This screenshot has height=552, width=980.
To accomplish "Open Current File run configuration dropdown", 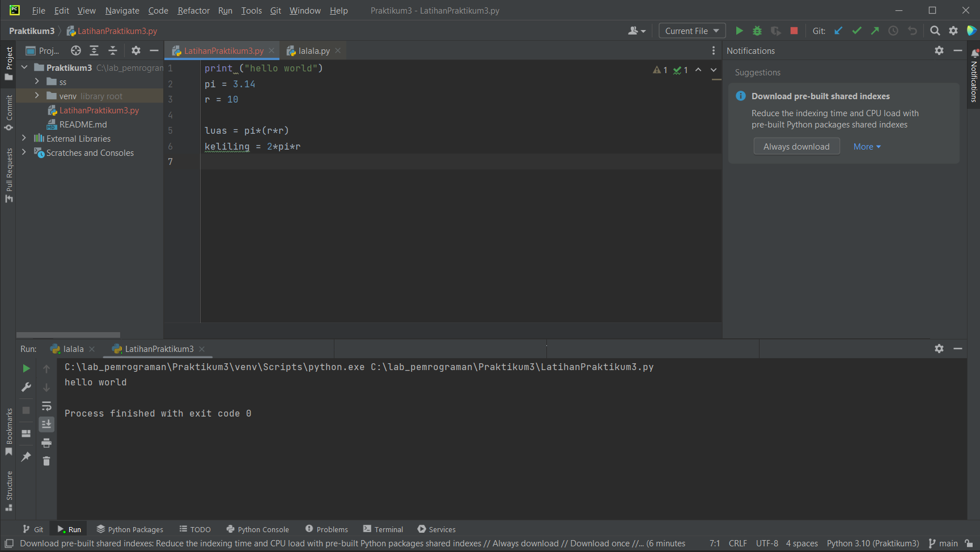I will [x=692, y=31].
